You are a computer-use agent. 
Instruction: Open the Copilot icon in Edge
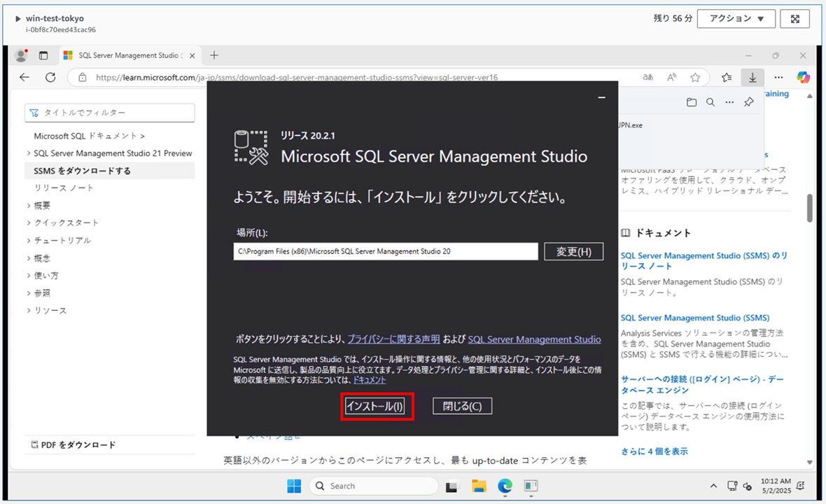tap(804, 78)
